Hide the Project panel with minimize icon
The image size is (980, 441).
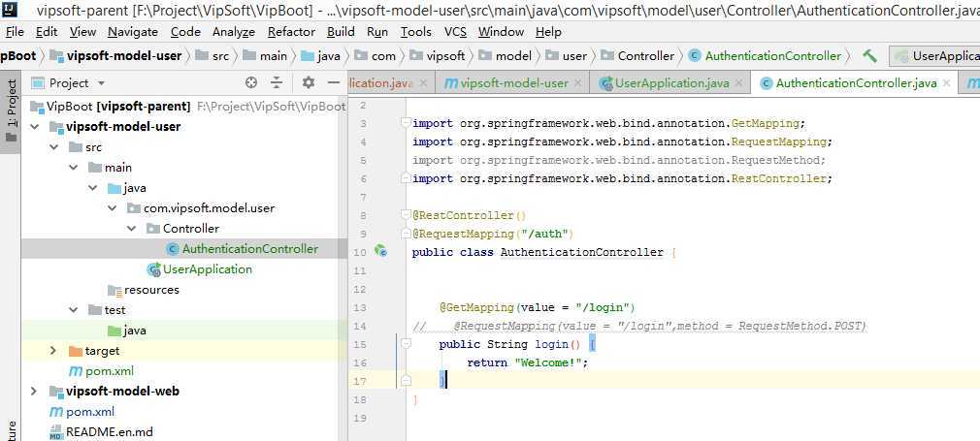[x=335, y=83]
